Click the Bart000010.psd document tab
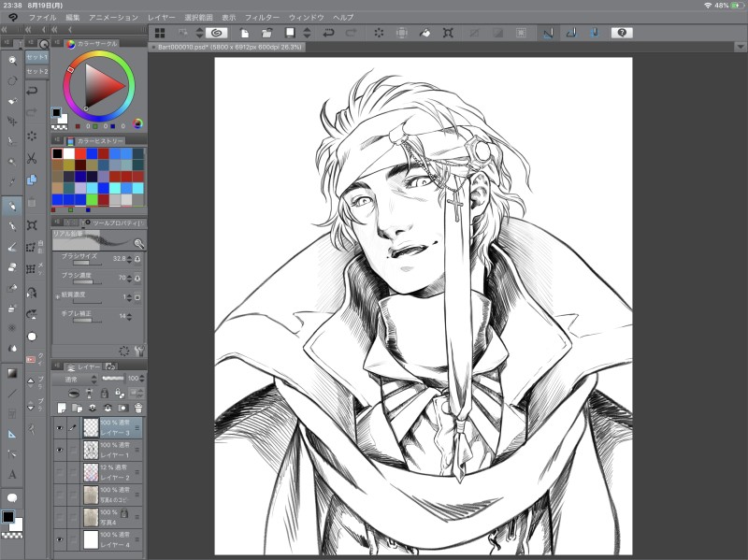The width and height of the screenshot is (748, 560). pyautogui.click(x=224, y=47)
